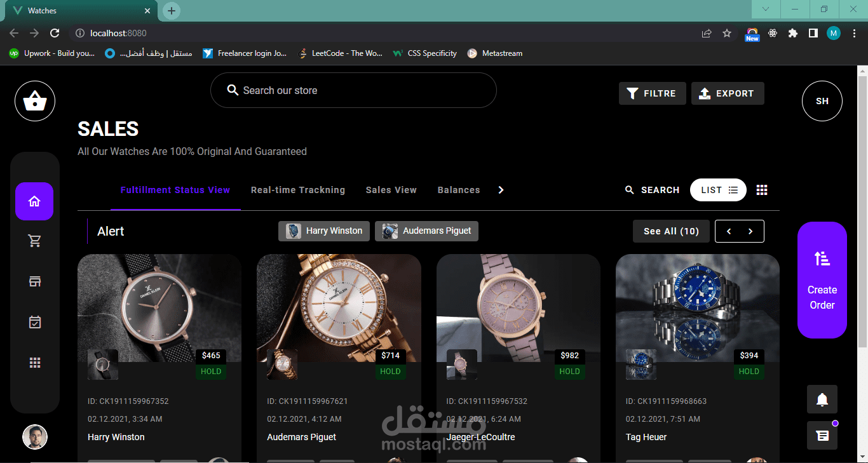868x463 pixels.
Task: Click the Search our store field
Action: coord(353,90)
